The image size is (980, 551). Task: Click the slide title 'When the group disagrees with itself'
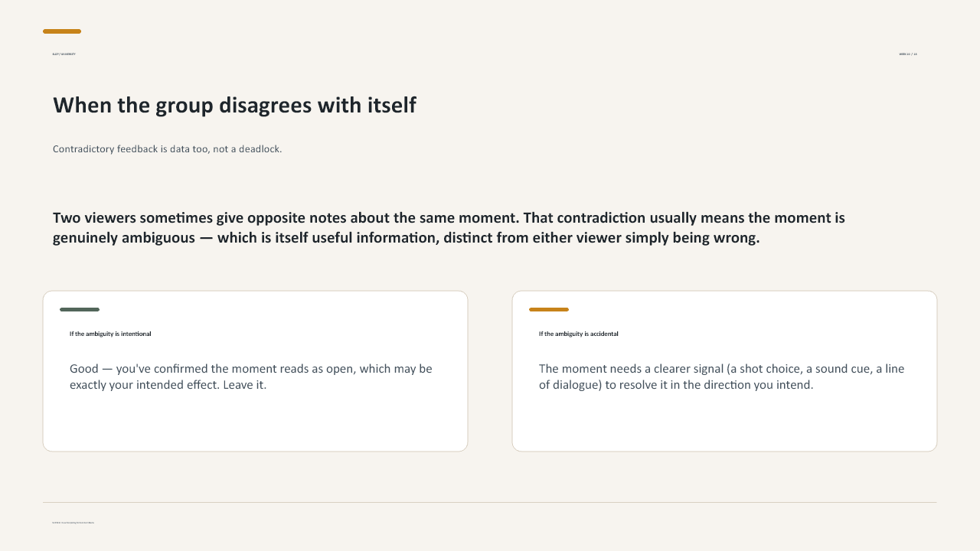click(x=234, y=105)
